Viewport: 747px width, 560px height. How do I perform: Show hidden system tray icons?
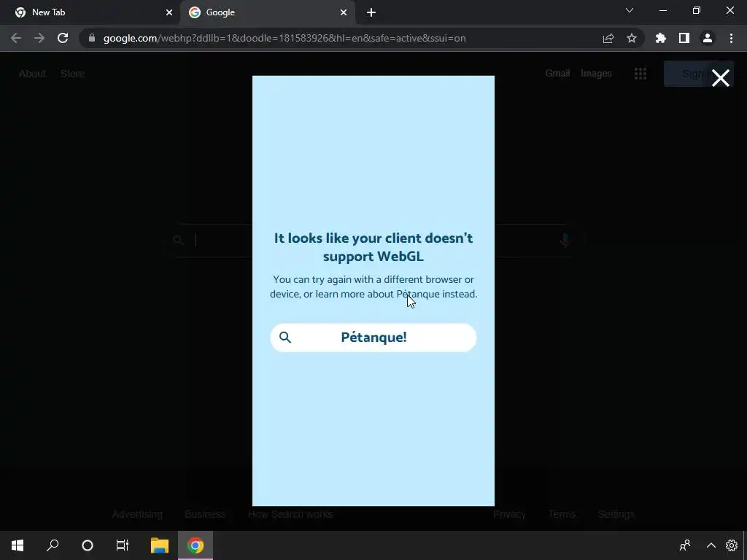pos(711,545)
